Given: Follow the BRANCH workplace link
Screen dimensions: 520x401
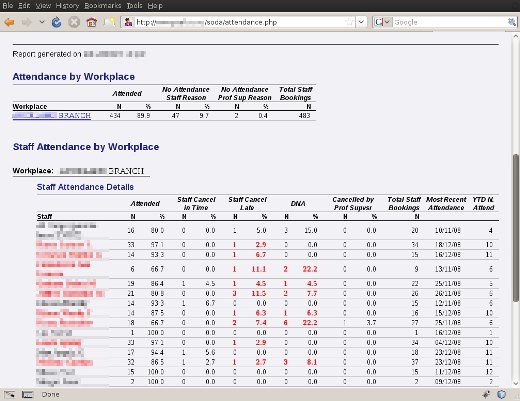Looking at the screenshot, I should tap(52, 116).
